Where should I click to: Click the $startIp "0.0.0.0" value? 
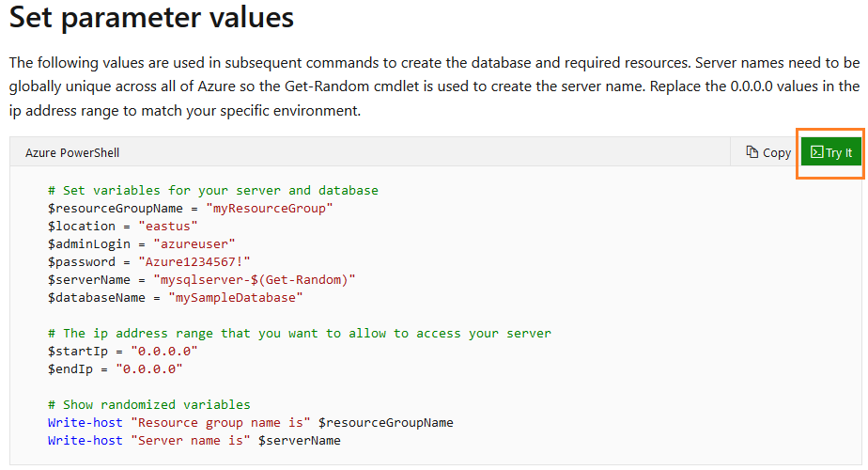pos(164,351)
